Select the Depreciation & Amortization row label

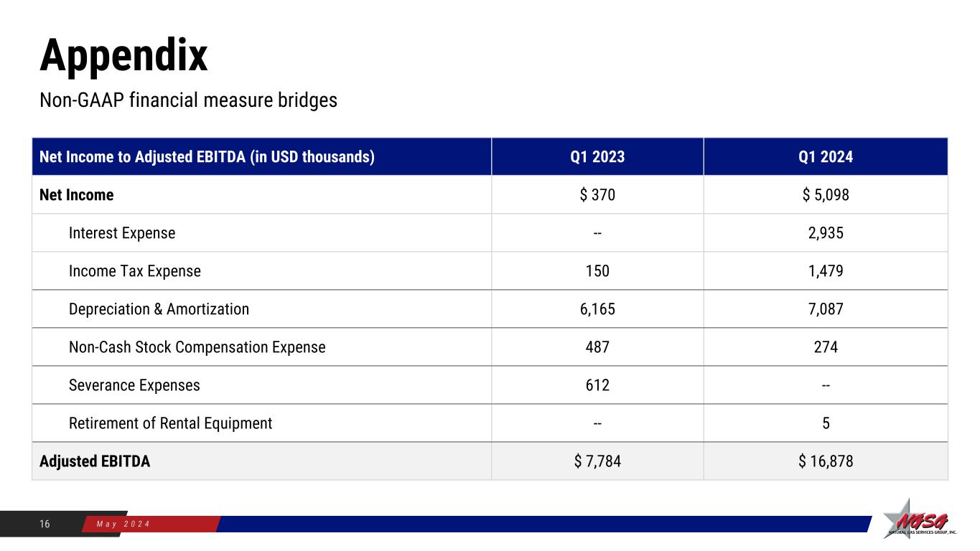pos(159,309)
